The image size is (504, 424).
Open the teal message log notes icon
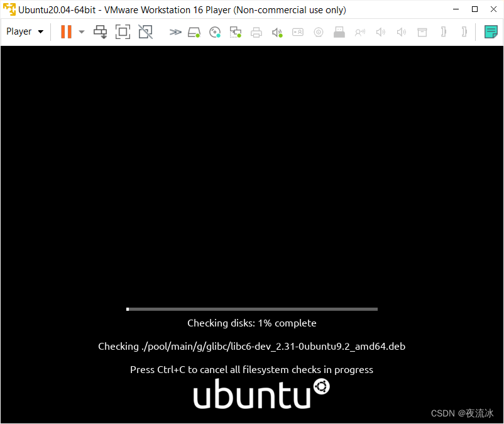(491, 32)
